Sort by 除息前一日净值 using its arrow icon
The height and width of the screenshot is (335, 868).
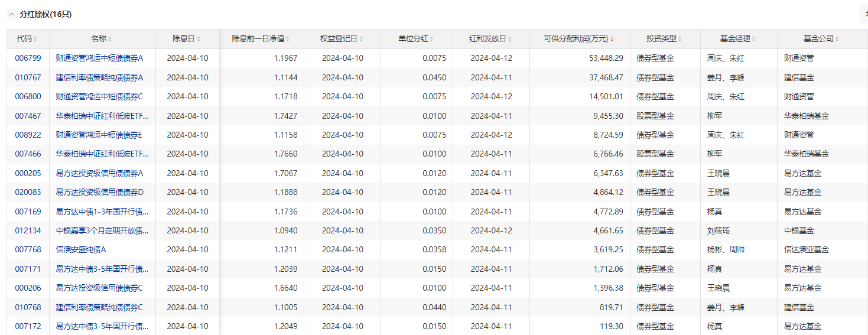coord(288,39)
